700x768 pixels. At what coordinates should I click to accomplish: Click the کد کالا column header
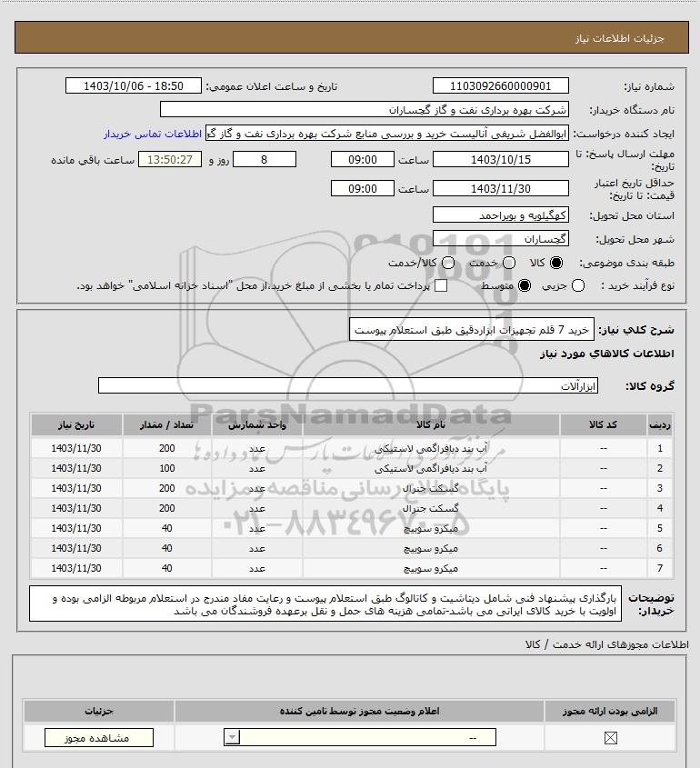point(603,424)
